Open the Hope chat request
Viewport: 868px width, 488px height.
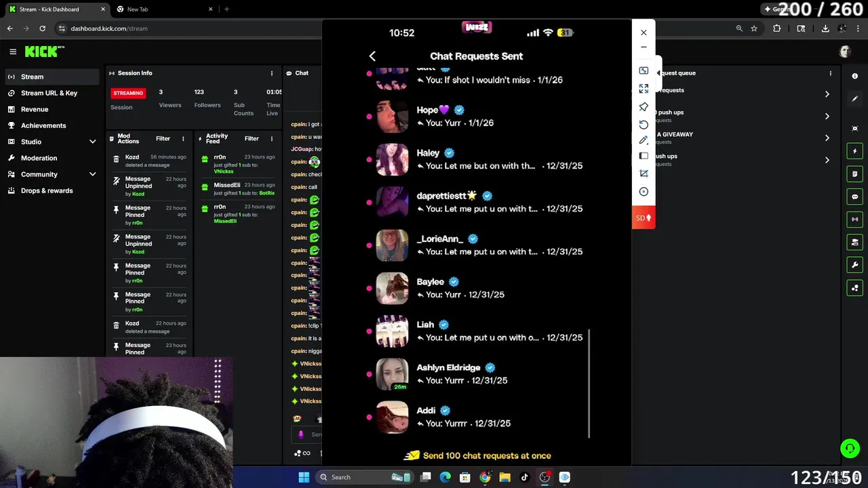point(478,116)
